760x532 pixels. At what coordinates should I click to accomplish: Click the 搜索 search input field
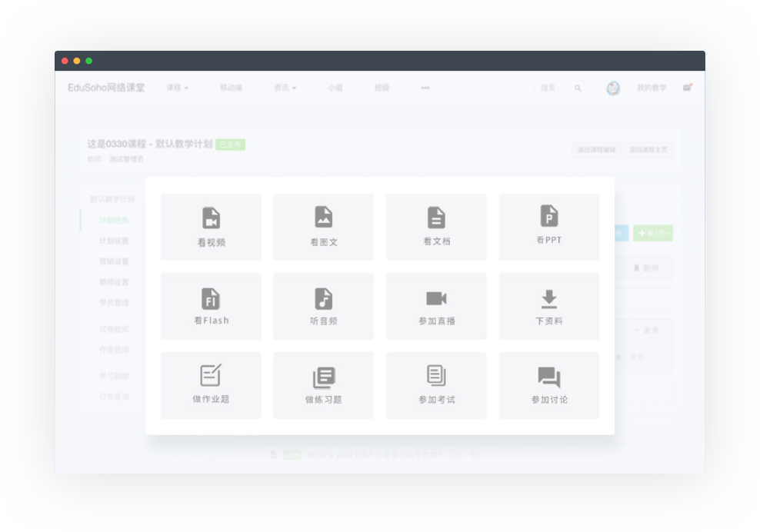point(554,88)
